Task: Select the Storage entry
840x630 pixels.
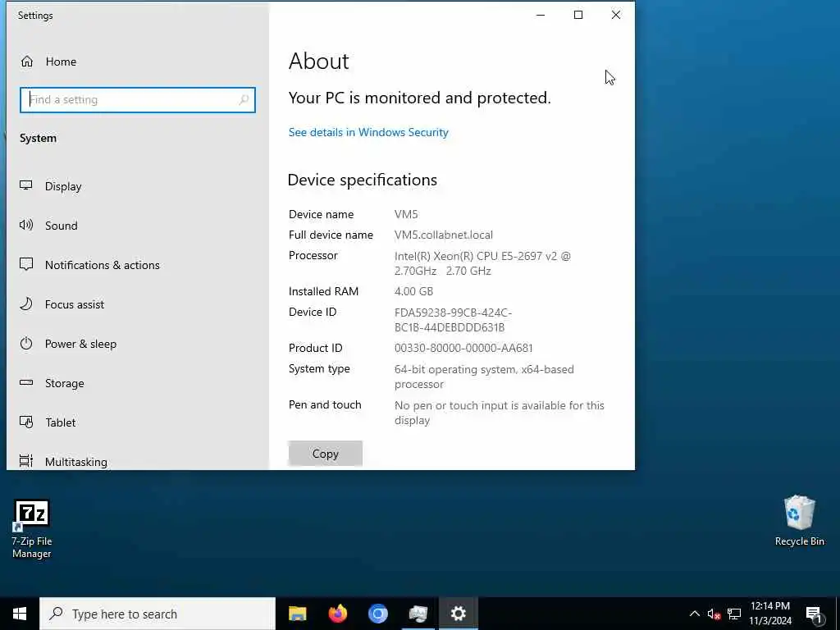Action: (x=64, y=382)
